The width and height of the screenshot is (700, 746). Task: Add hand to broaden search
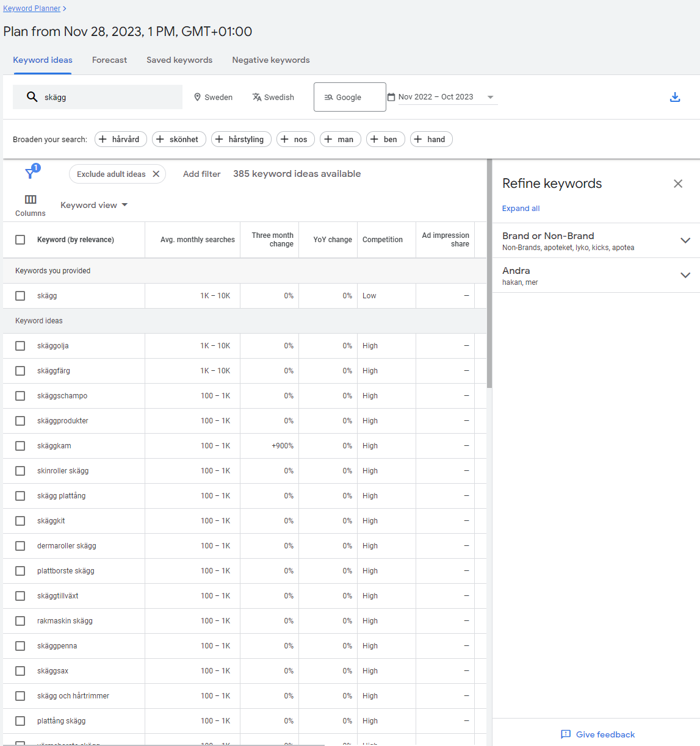pos(431,139)
